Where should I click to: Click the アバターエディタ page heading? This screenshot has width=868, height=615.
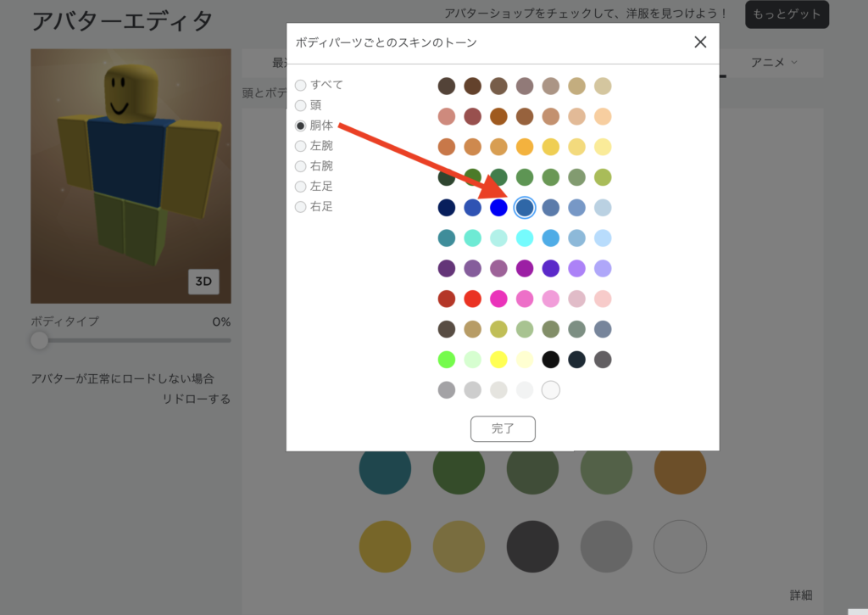click(122, 21)
